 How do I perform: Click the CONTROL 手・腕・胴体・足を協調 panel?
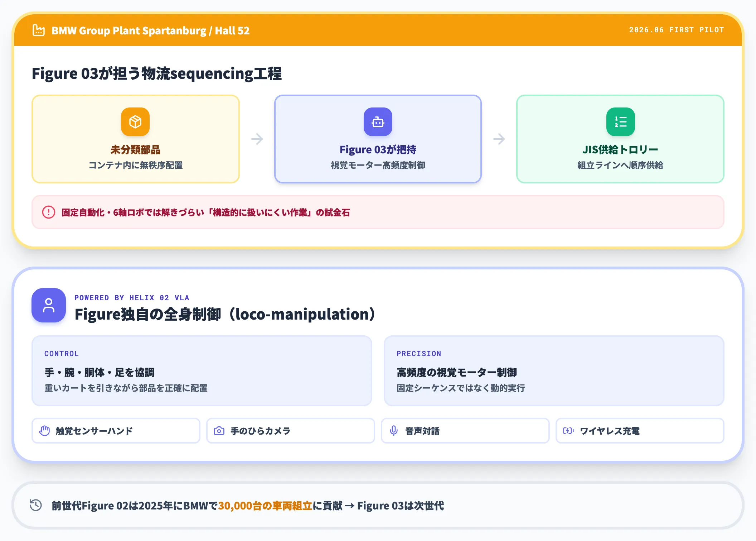pyautogui.click(x=202, y=371)
